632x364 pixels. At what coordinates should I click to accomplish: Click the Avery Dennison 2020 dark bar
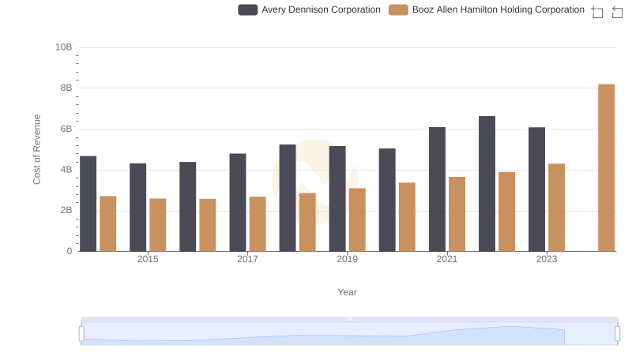387,200
